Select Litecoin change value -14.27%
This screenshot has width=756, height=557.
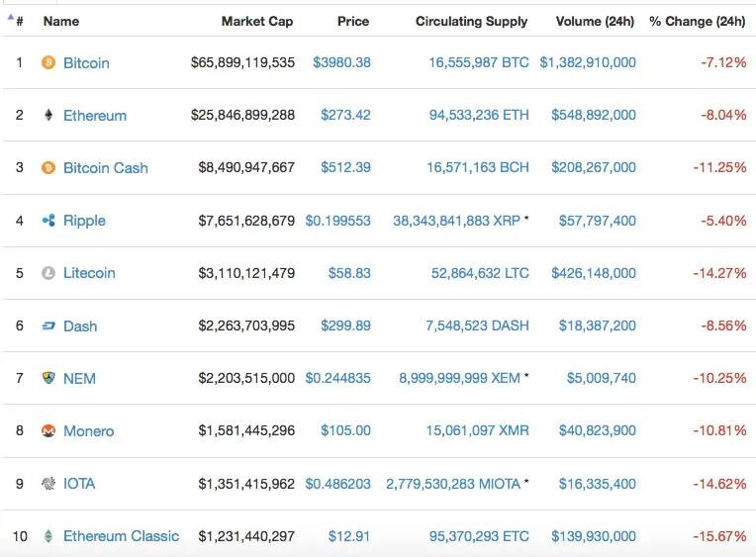719,273
